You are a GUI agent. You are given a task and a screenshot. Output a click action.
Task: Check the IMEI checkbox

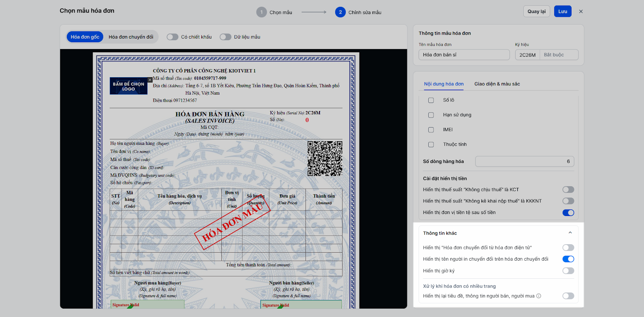pos(431,130)
